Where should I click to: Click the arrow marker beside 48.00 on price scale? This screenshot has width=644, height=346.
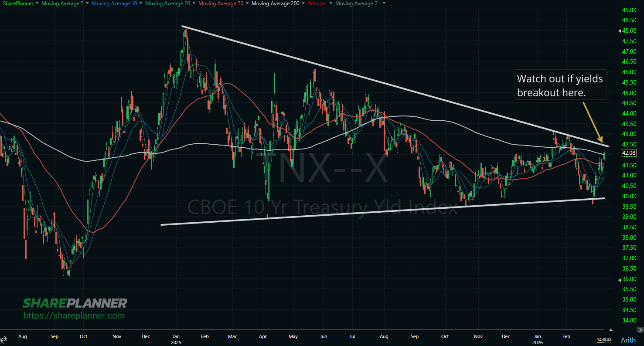620,31
